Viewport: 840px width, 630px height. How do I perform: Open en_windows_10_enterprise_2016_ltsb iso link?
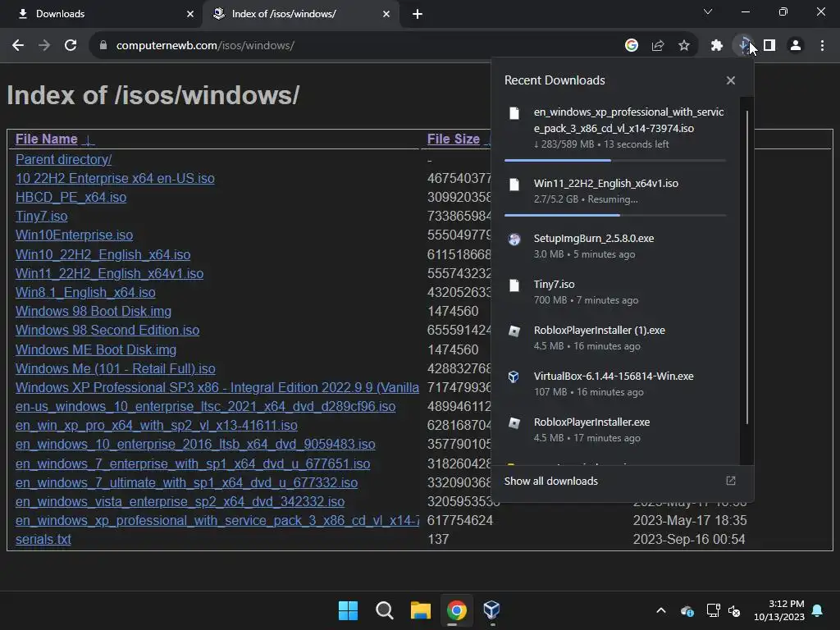(x=195, y=444)
